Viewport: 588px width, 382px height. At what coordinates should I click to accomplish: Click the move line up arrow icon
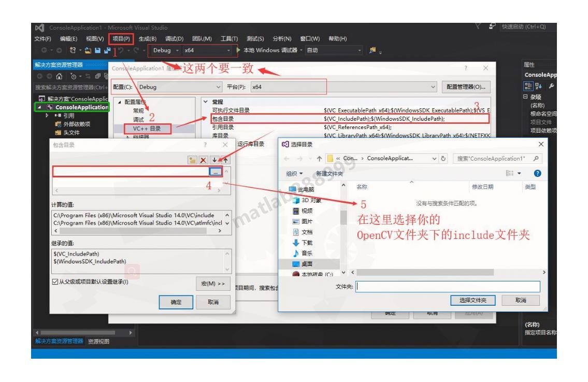point(225,160)
